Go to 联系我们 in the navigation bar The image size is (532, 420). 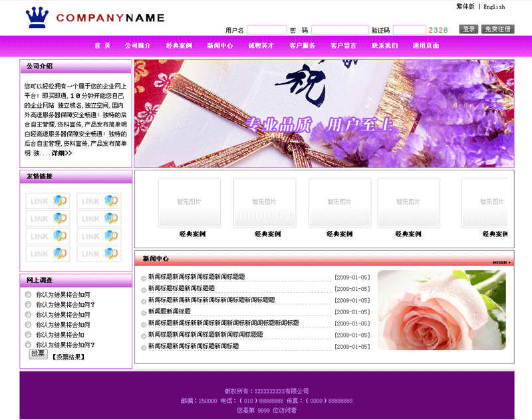384,46
